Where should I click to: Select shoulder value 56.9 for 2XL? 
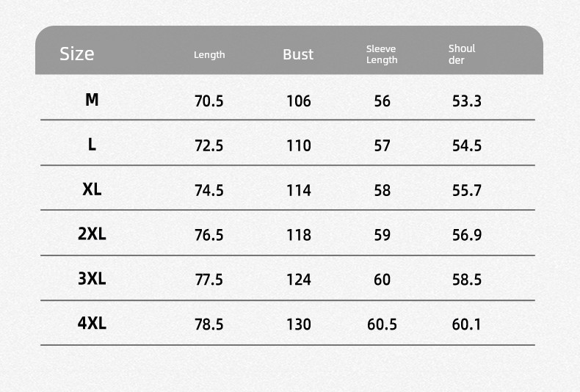pos(467,235)
